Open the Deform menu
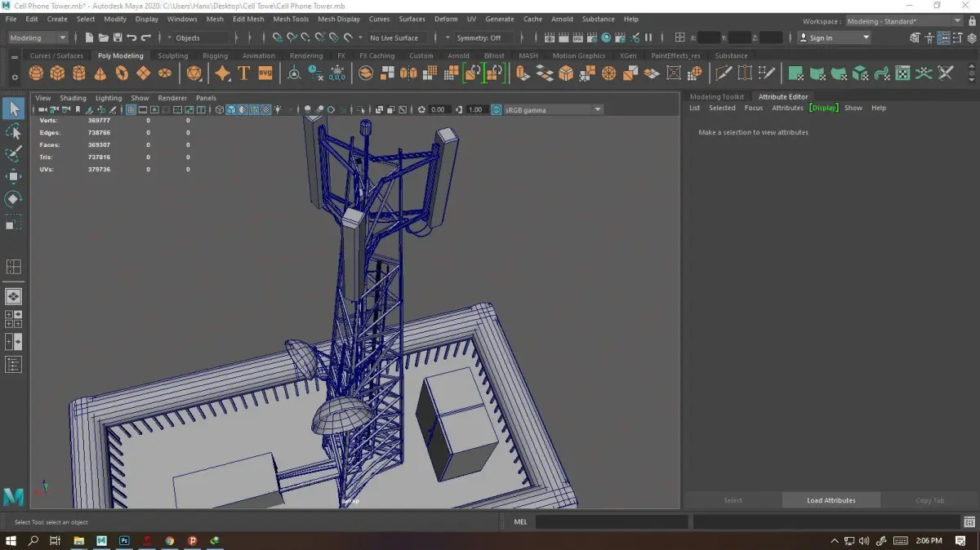 [446, 19]
